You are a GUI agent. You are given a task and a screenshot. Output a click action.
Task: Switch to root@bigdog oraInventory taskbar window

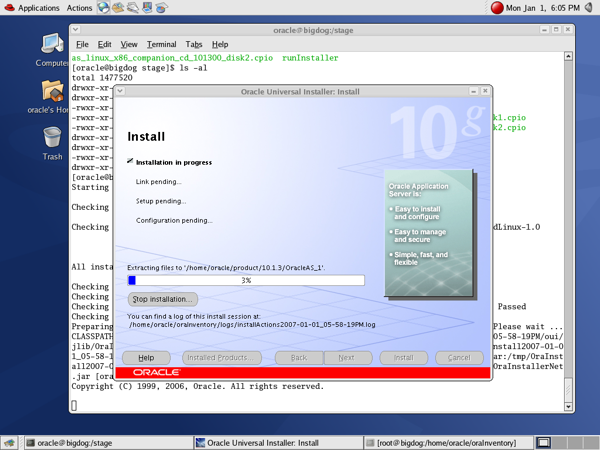click(x=446, y=442)
